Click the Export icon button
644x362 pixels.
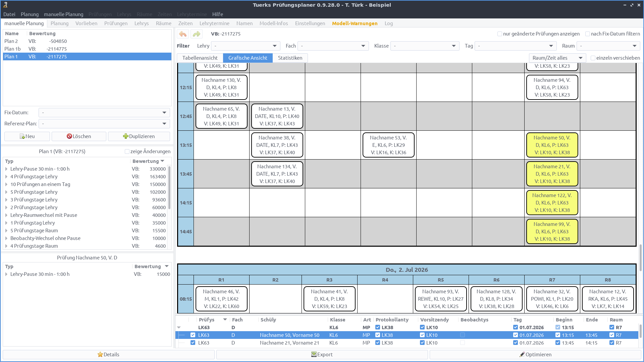(322, 355)
